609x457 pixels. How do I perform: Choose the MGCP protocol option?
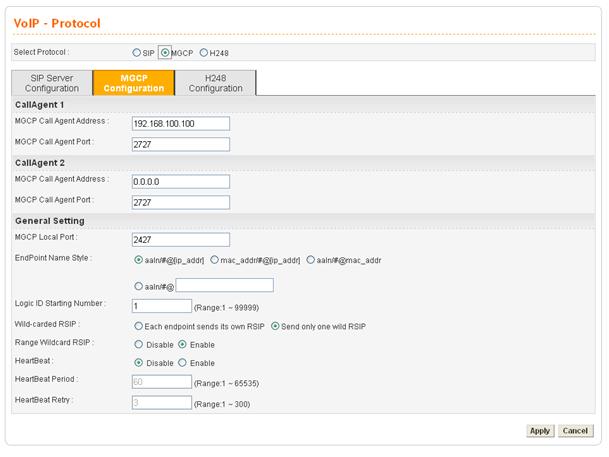(165, 52)
